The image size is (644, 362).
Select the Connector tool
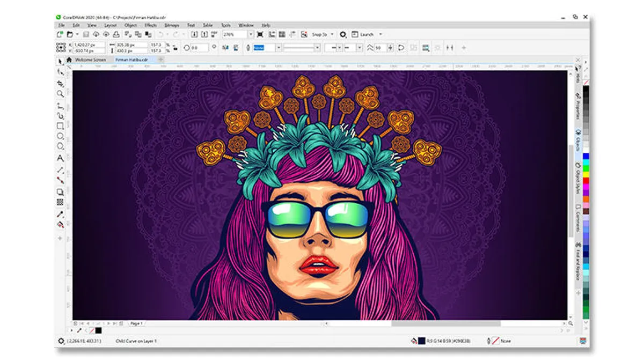coord(60,180)
